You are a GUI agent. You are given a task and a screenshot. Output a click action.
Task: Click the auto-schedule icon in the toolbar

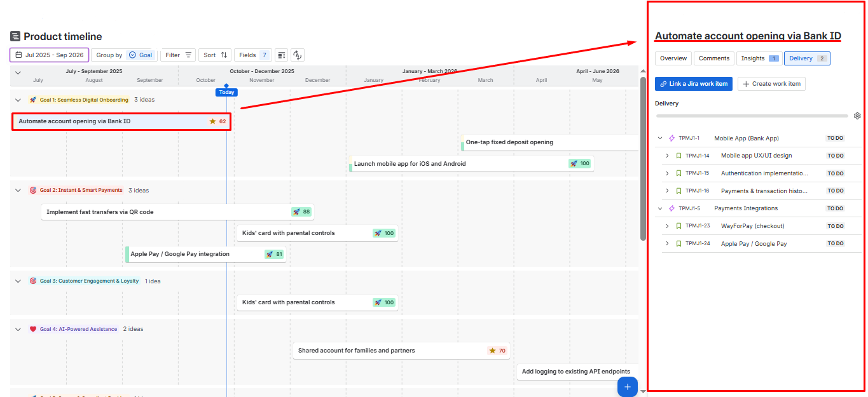tap(297, 55)
